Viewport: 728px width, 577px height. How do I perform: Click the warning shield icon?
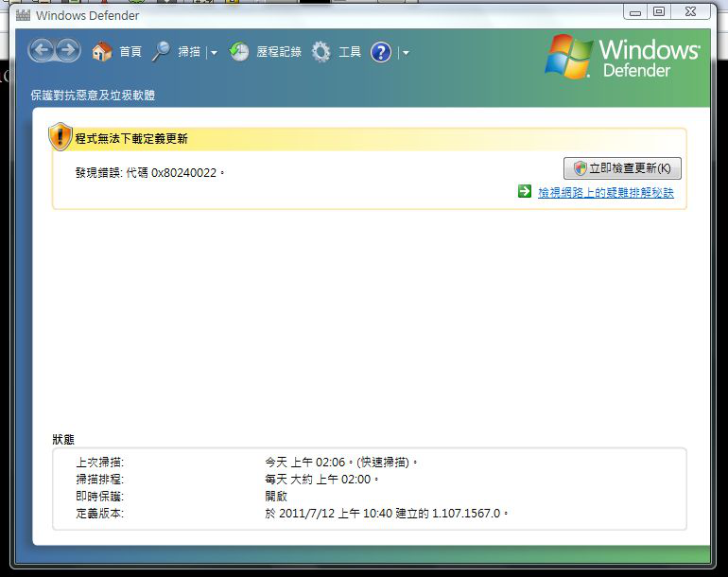[x=61, y=136]
